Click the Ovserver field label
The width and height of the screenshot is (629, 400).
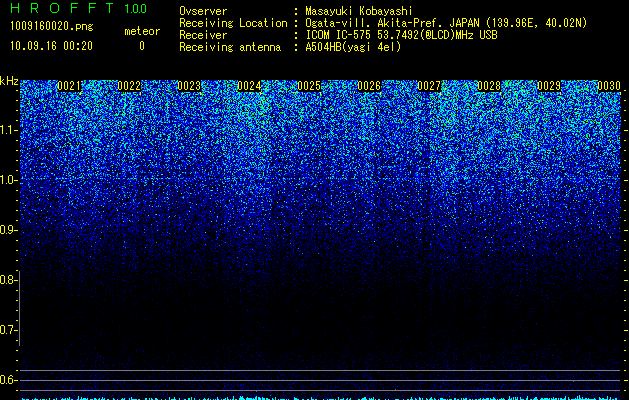(203, 11)
